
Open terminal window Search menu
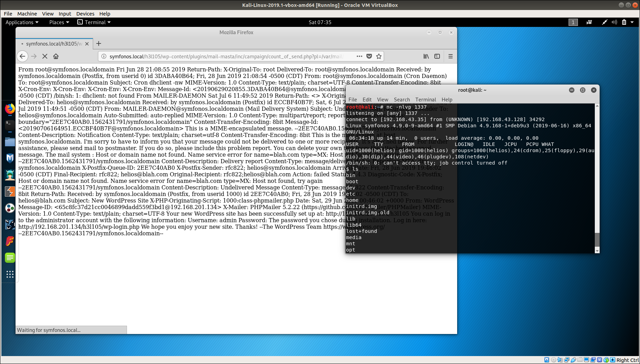click(x=402, y=99)
